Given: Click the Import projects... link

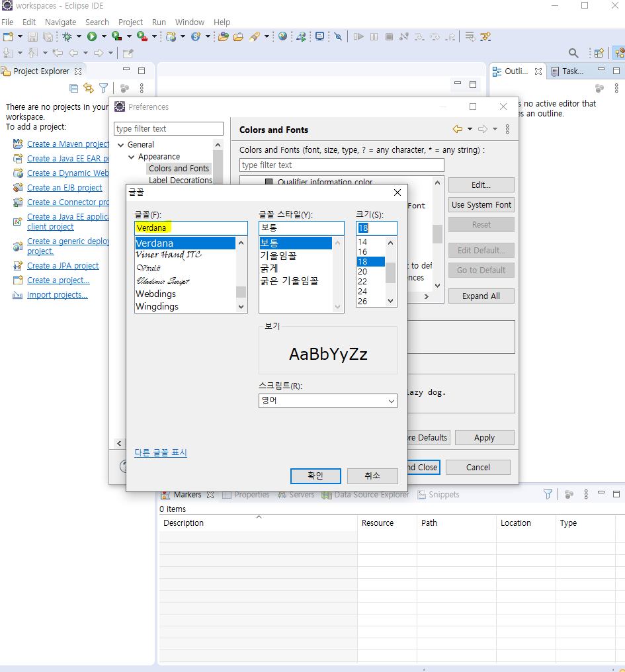Looking at the screenshot, I should pos(57,295).
